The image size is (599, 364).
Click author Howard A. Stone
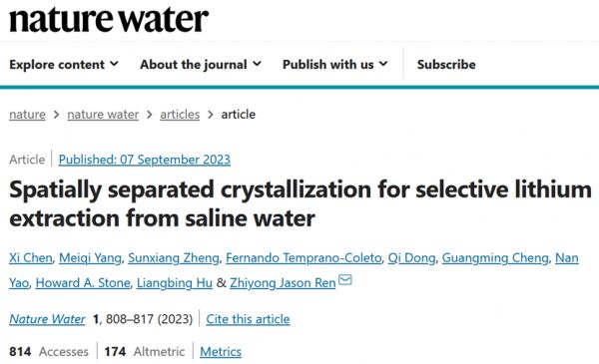point(83,283)
